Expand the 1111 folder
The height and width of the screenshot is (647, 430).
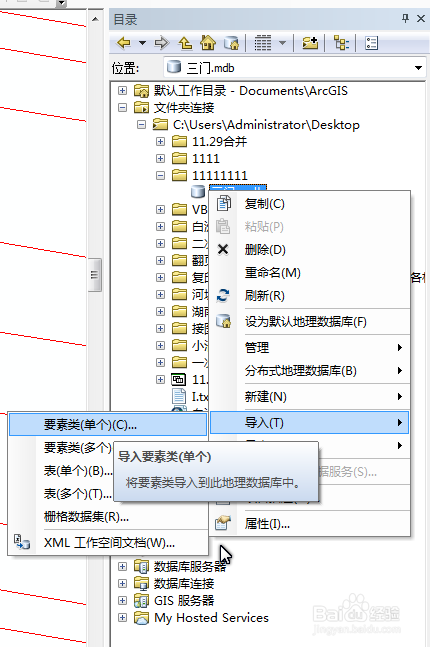[161, 158]
